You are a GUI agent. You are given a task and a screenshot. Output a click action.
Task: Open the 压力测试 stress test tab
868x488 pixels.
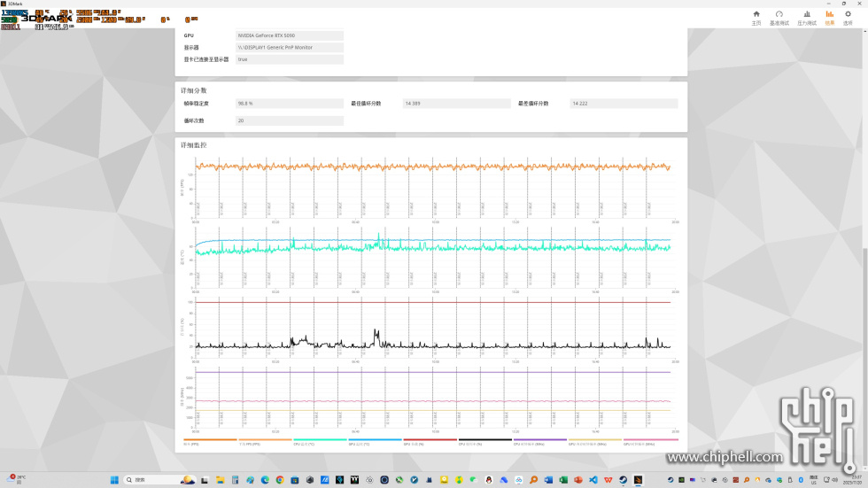[x=807, y=18]
